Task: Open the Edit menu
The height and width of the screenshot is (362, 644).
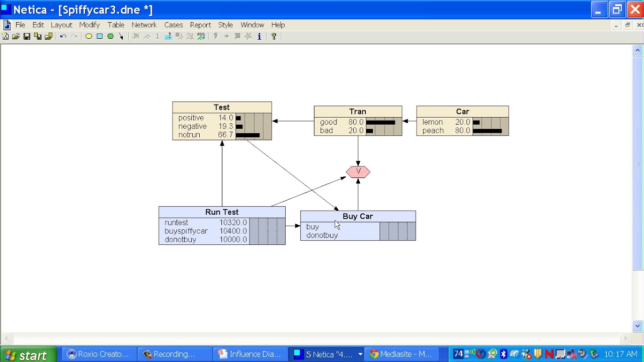Action: coord(38,25)
